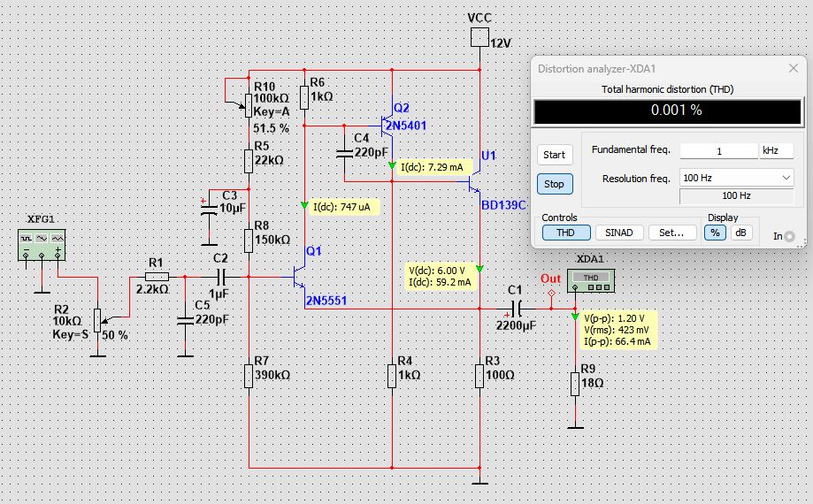The width and height of the screenshot is (813, 504).
Task: Select resistor R3 100Ω
Action: [x=479, y=376]
